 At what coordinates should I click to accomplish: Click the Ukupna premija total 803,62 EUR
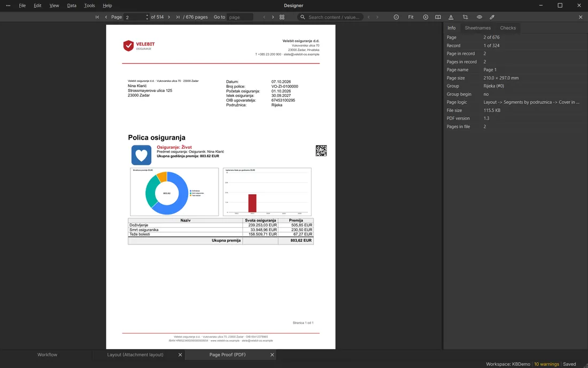tap(301, 241)
